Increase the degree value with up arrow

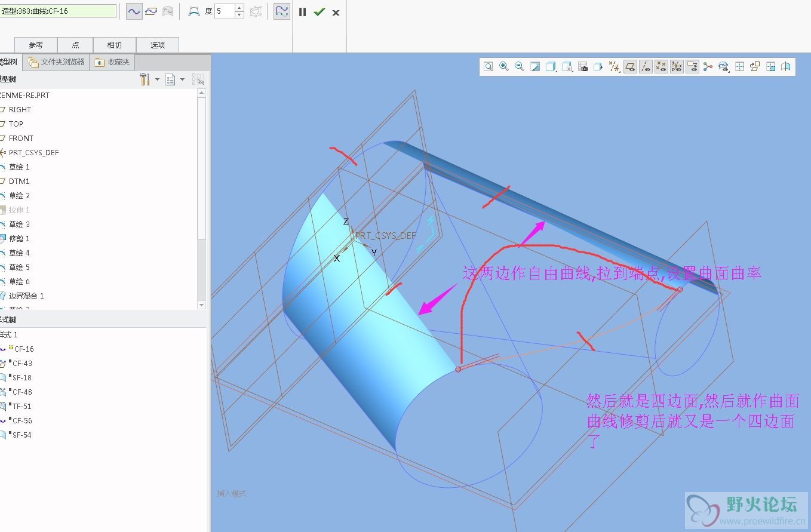239,8
